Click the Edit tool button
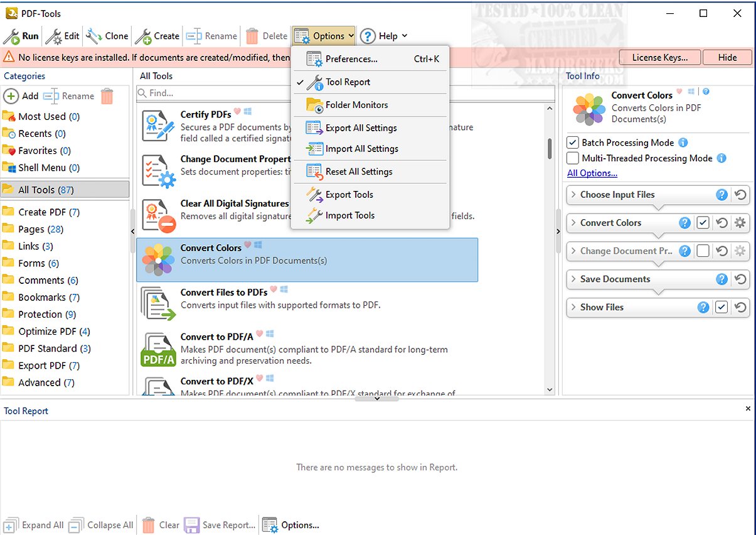This screenshot has width=756, height=535. point(63,36)
